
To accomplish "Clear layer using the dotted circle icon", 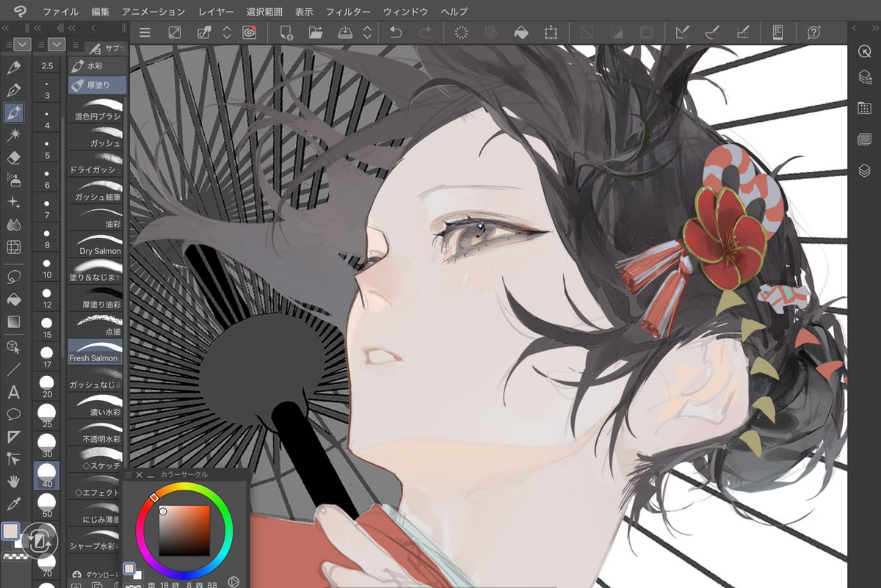I will coord(462,32).
